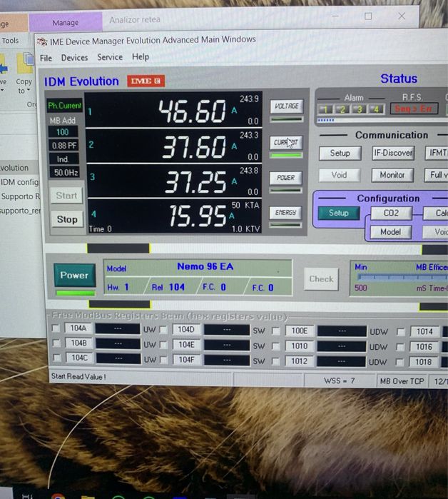Open the Service menu
Image resolution: width=448 pixels, height=499 pixels.
110,57
